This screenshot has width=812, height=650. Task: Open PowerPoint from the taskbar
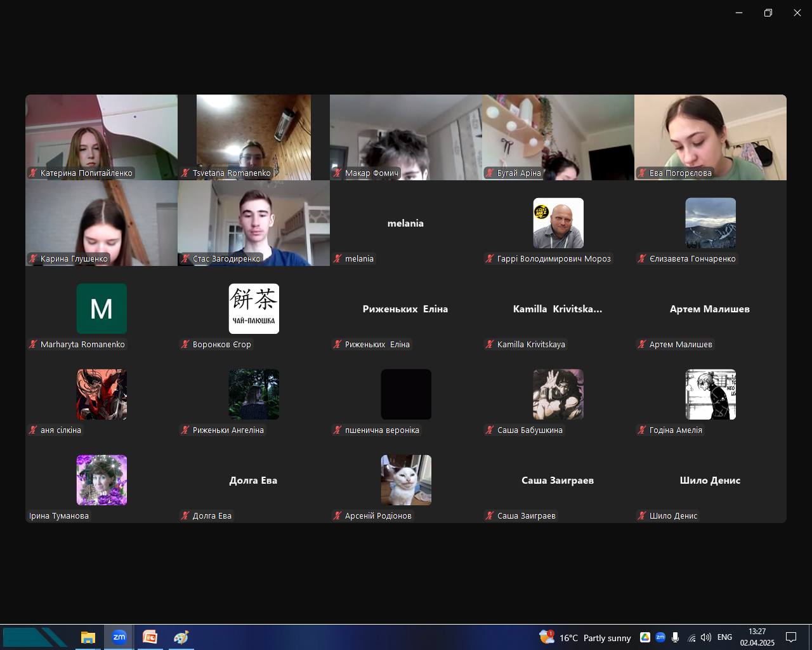click(x=150, y=637)
